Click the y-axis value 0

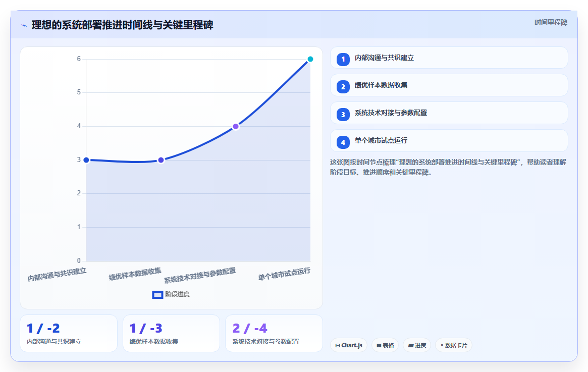tap(79, 260)
